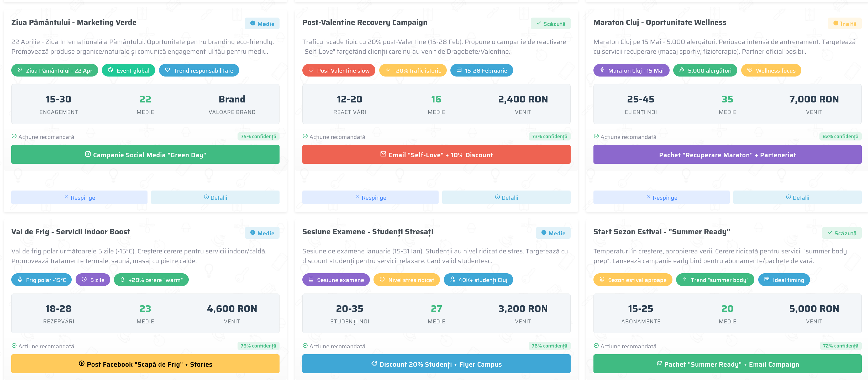Click Scăzută badge on Summer Ready card
This screenshot has height=380, width=868.
point(842,233)
